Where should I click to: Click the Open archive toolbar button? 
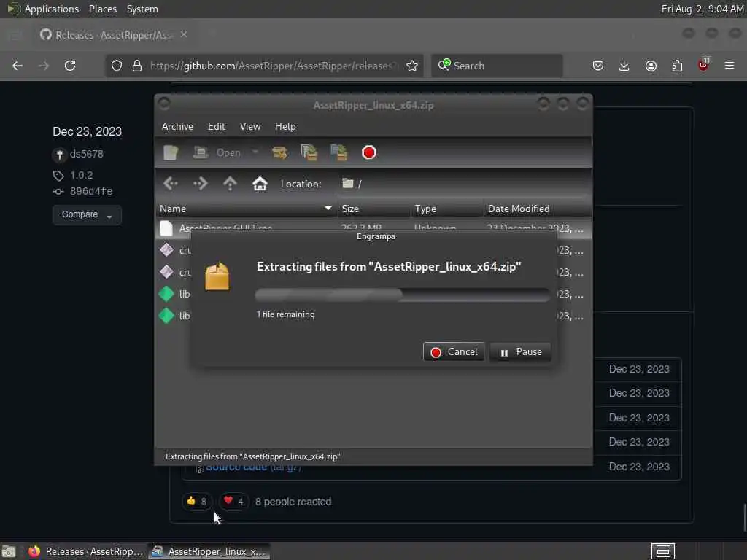click(x=217, y=152)
